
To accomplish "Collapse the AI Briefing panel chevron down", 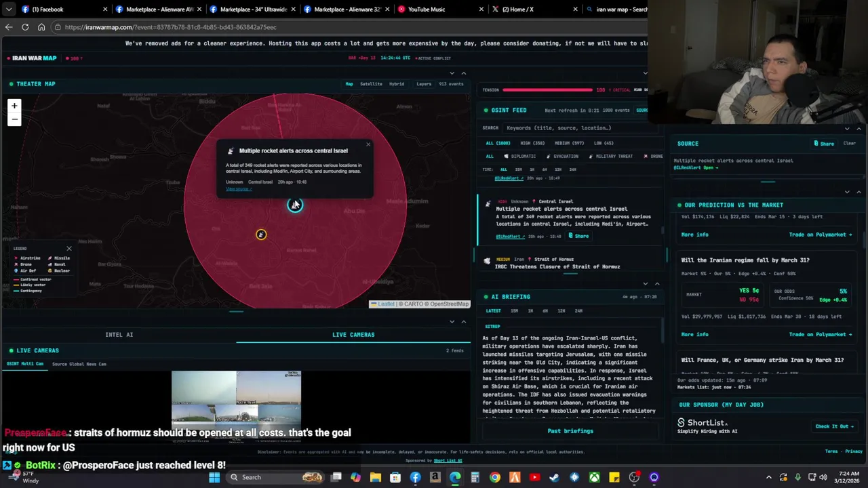I will click(646, 284).
